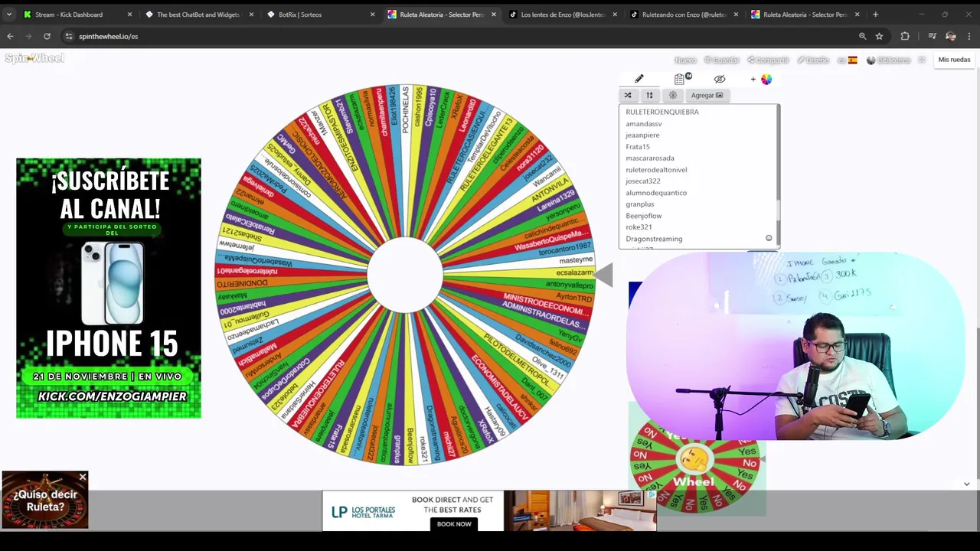Click the granplus entry line
The height and width of the screenshot is (551, 980).
640,204
